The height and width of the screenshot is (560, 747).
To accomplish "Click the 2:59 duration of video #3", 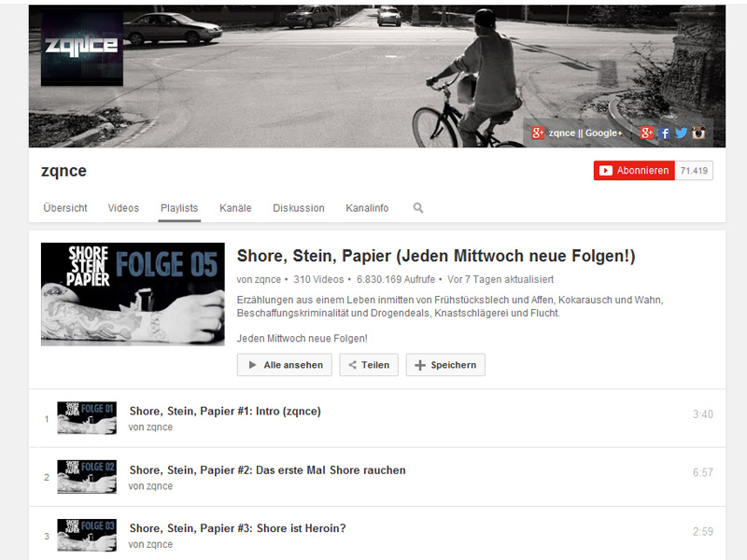I will (x=703, y=531).
